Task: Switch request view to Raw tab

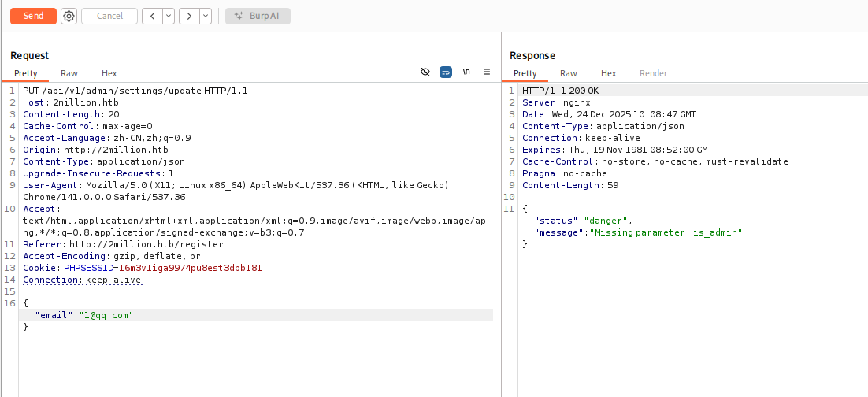Action: click(x=69, y=73)
